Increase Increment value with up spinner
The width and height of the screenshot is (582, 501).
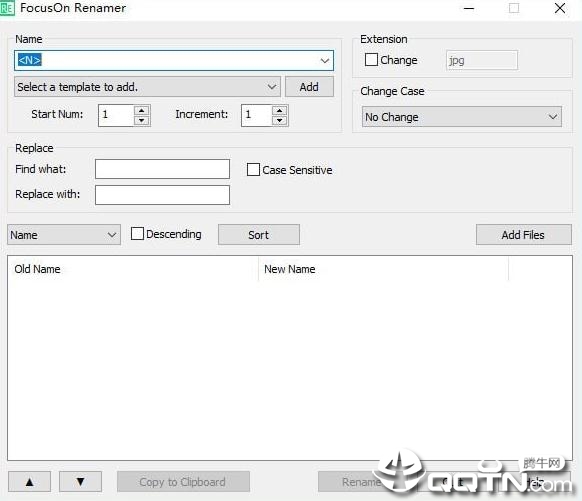pos(279,111)
